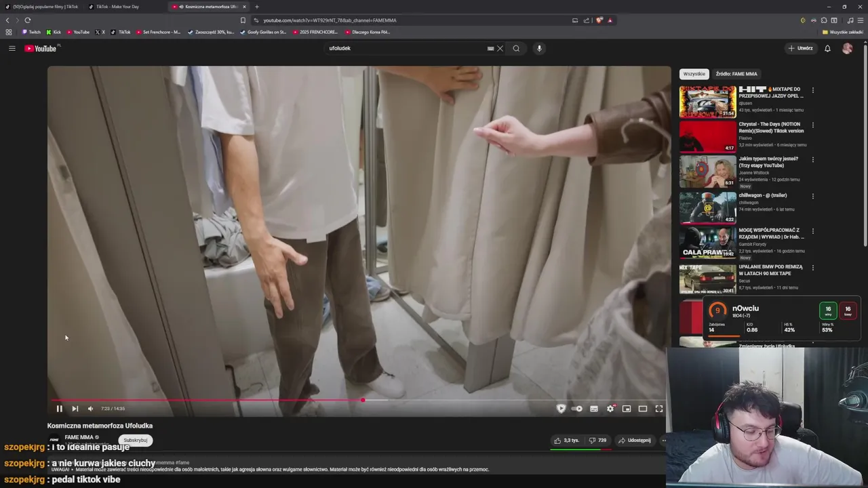Screen dimensions: 868x488
Task: Bookmark page via address bar icon
Action: pos(243,20)
